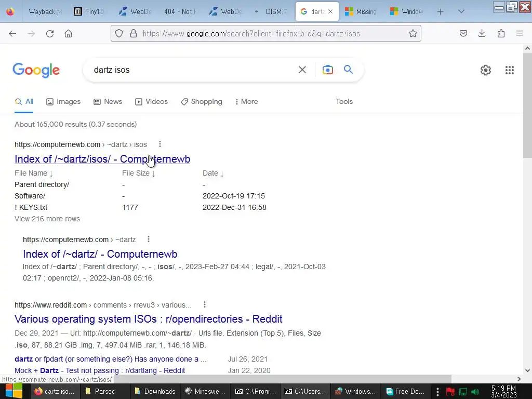Switch to the DISM tab
Screen dimensions: 532x399
(x=271, y=11)
